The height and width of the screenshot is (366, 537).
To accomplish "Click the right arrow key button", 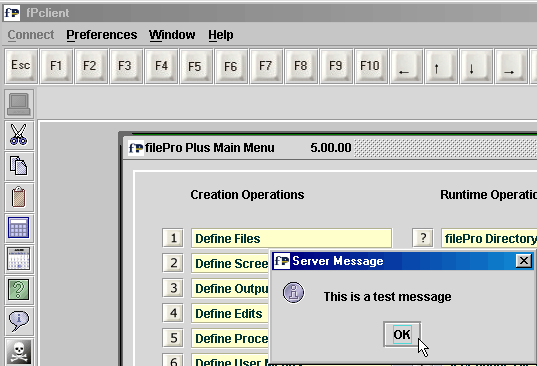I will [x=511, y=66].
